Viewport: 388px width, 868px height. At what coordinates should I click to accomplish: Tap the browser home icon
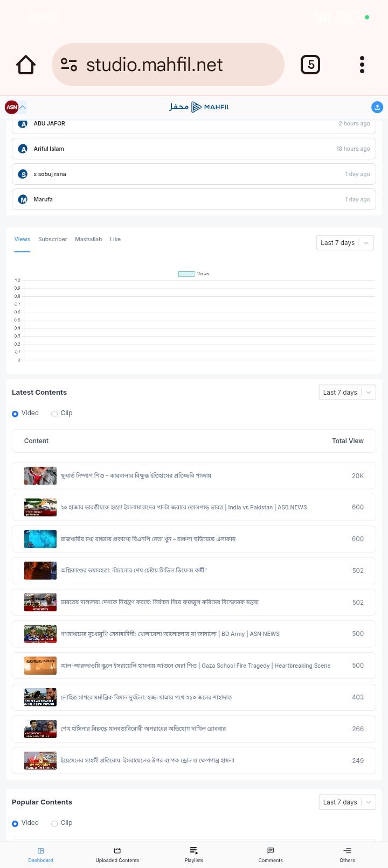26,65
